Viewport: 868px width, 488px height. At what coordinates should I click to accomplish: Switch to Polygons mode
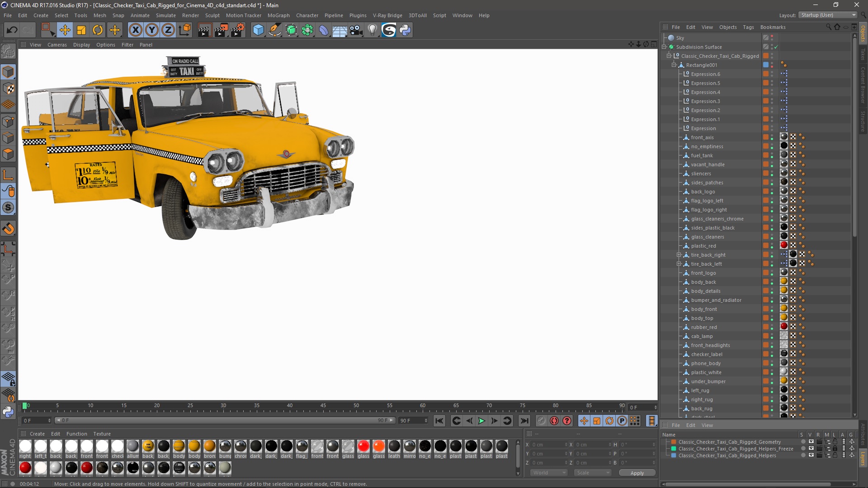click(x=8, y=155)
